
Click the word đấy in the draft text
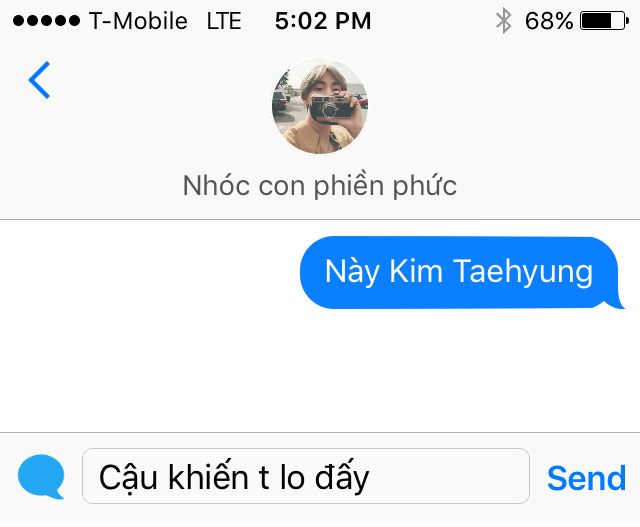[342, 476]
